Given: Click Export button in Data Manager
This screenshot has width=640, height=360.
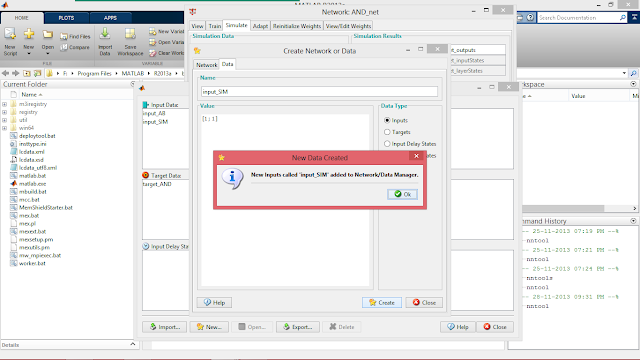Looking at the screenshot, I should [298, 327].
